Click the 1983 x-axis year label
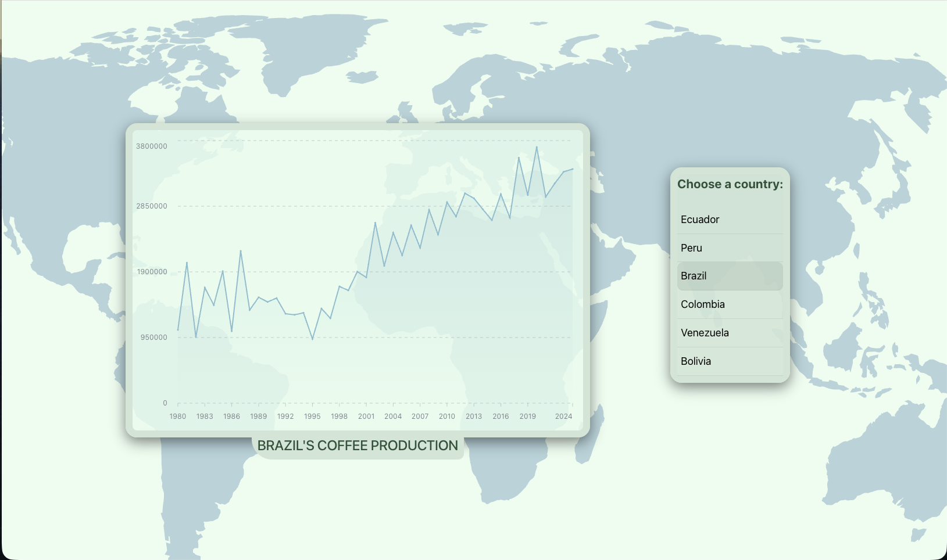Screen dimensions: 947x560 point(205,417)
